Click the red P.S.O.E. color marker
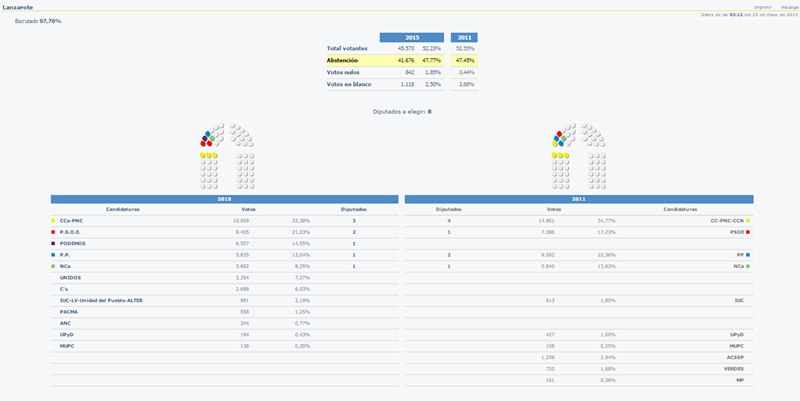Image resolution: width=800 pixels, height=401 pixels. 53,231
